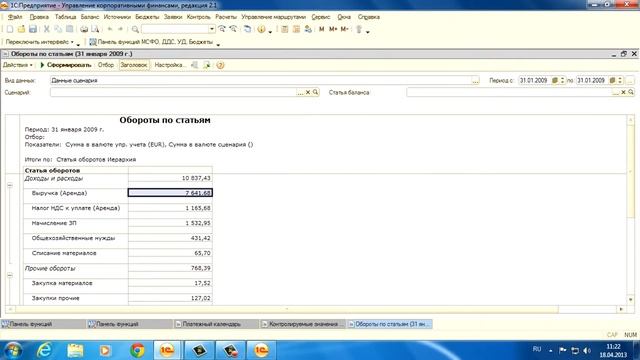The image size is (640, 360).
Task: Click the Windows Start button
Action: [x=13, y=350]
